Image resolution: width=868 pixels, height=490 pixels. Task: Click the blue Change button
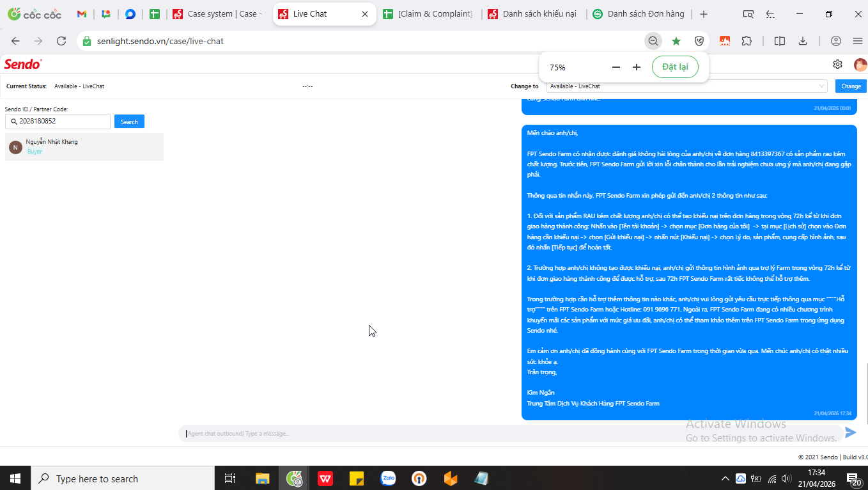point(851,86)
